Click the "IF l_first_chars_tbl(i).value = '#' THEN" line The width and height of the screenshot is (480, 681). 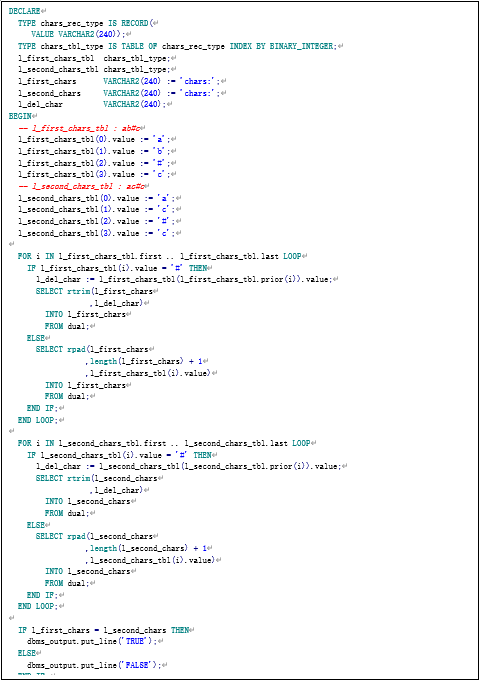[x=117, y=268]
